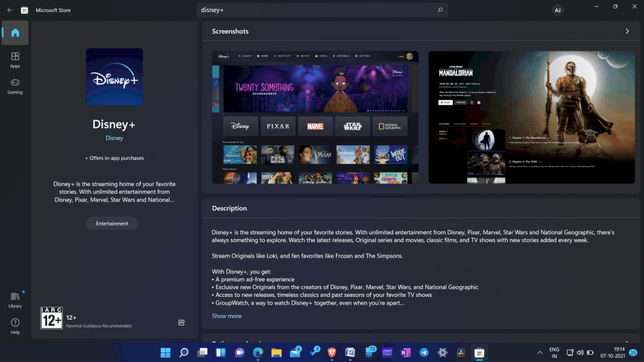Expand hidden icons in the system tray
644x362 pixels.
(540, 352)
